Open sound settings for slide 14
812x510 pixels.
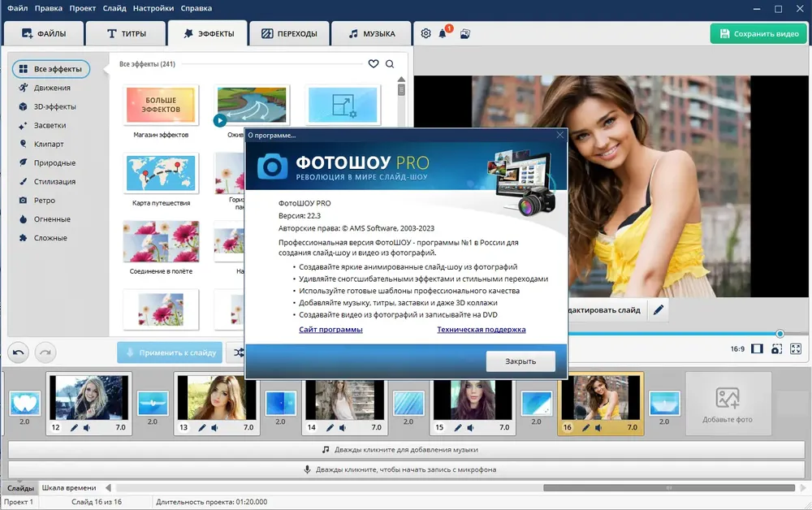343,428
